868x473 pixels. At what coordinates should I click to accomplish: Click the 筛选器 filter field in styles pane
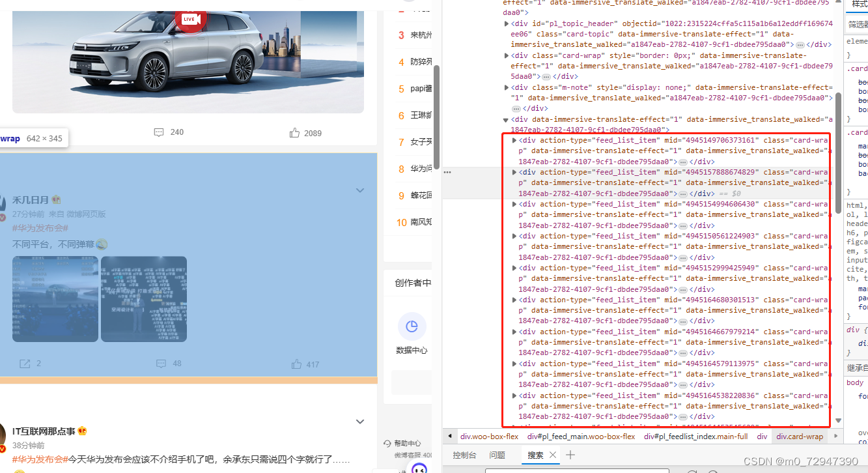pos(858,24)
